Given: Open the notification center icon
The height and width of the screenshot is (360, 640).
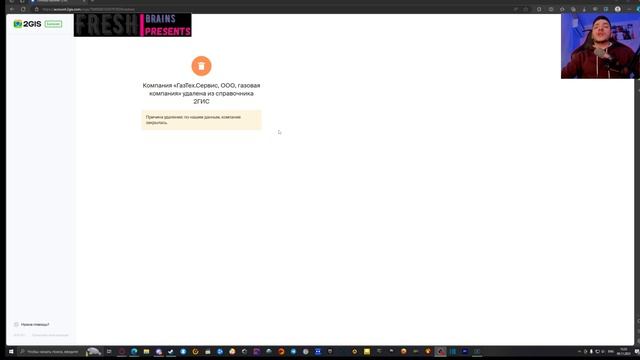Looking at the screenshot, I should [636, 351].
